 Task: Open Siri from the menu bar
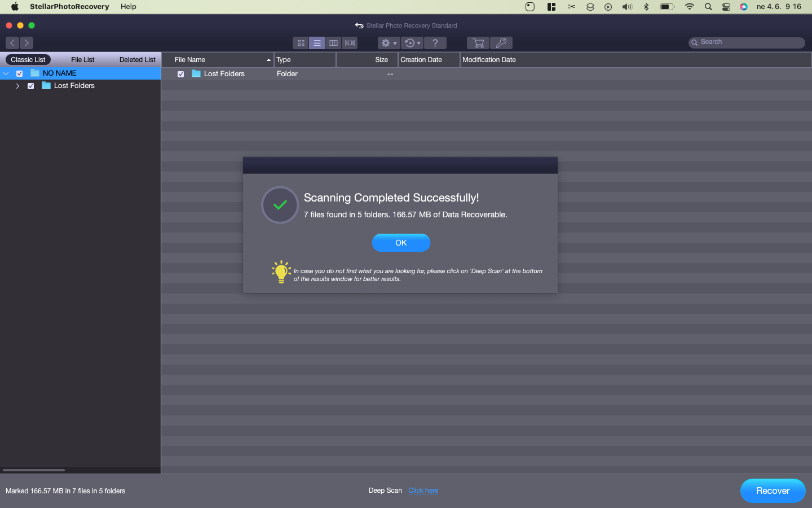point(744,7)
